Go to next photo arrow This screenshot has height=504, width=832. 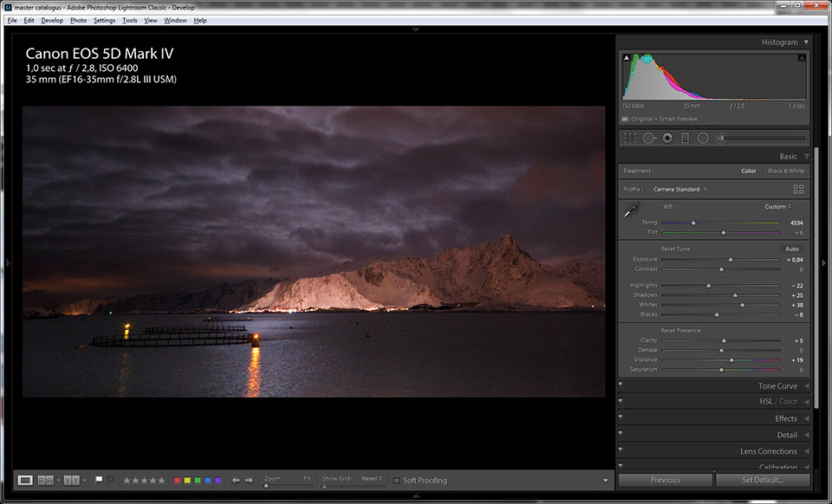click(249, 480)
